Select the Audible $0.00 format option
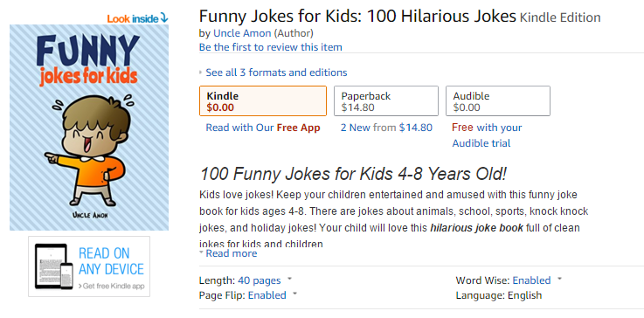Screen dimensions: 644x318 498,101
